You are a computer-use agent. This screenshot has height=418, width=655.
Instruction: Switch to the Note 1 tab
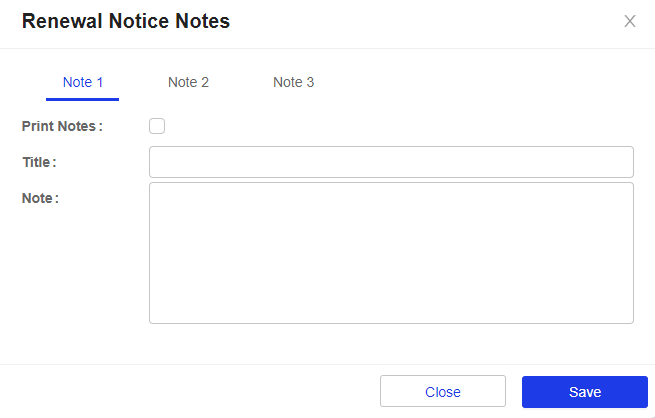pyautogui.click(x=83, y=82)
